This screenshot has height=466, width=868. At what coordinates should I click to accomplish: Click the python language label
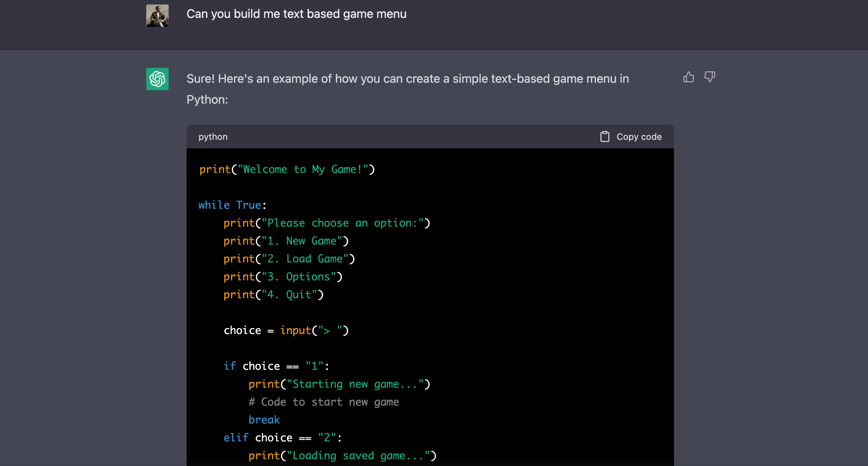tap(213, 137)
